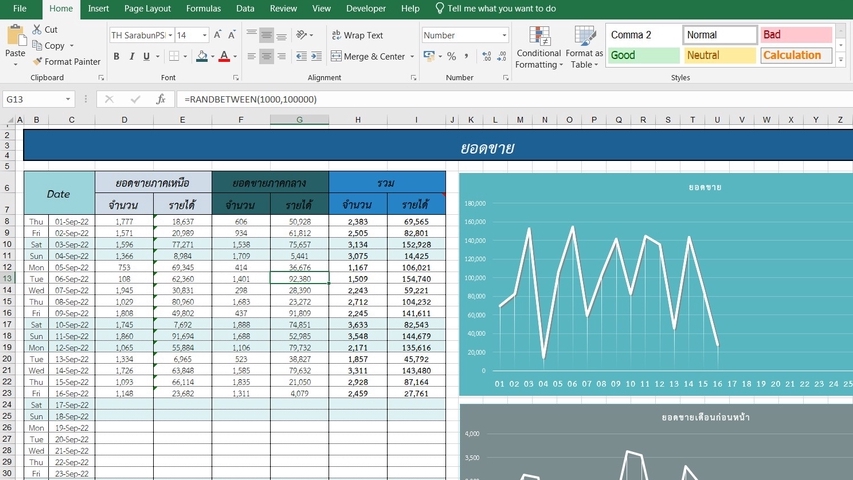Open the Alignment dialog launcher
The image size is (853, 480).
coord(413,78)
